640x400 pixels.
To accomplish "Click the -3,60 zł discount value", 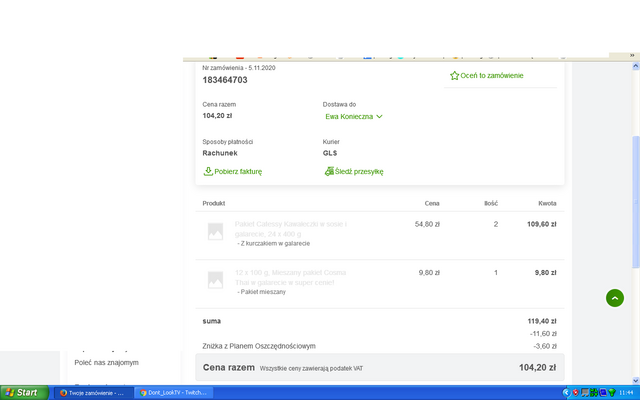I will pyautogui.click(x=545, y=346).
